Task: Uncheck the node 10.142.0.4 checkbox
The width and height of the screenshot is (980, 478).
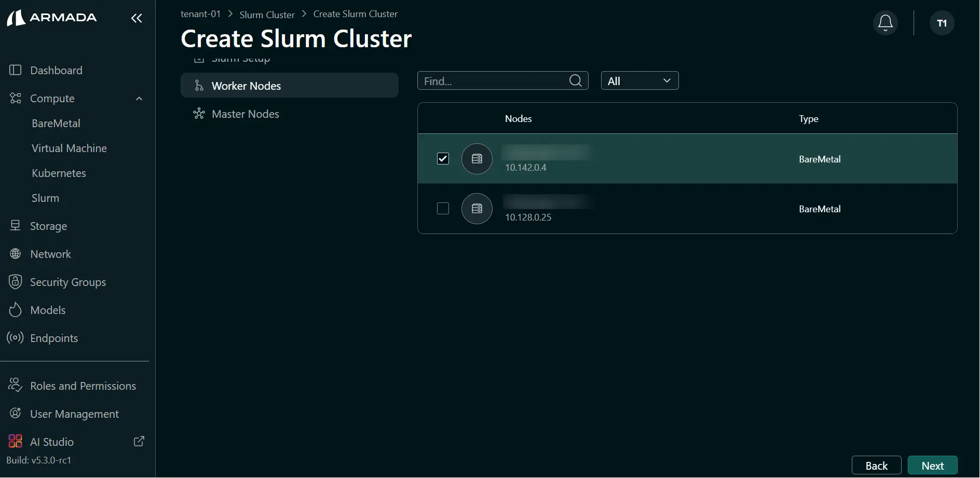Action: [443, 159]
